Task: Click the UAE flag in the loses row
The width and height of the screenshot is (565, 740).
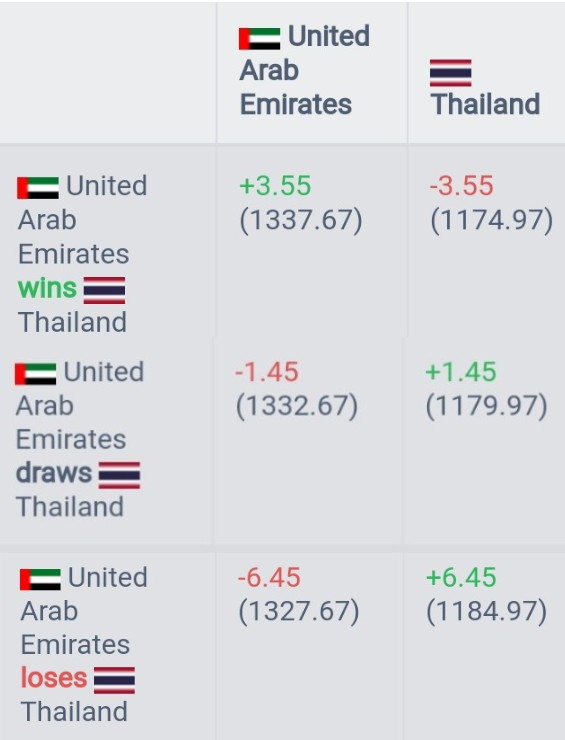Action: click(x=41, y=580)
